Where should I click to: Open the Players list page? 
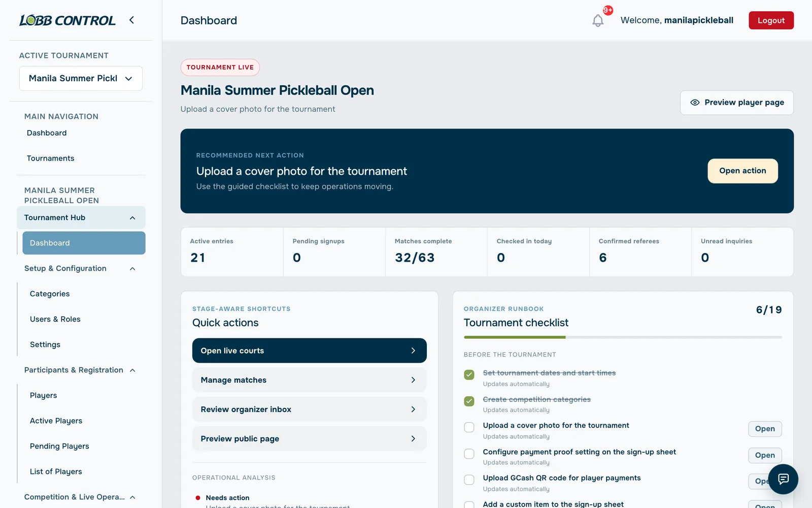tap(44, 395)
